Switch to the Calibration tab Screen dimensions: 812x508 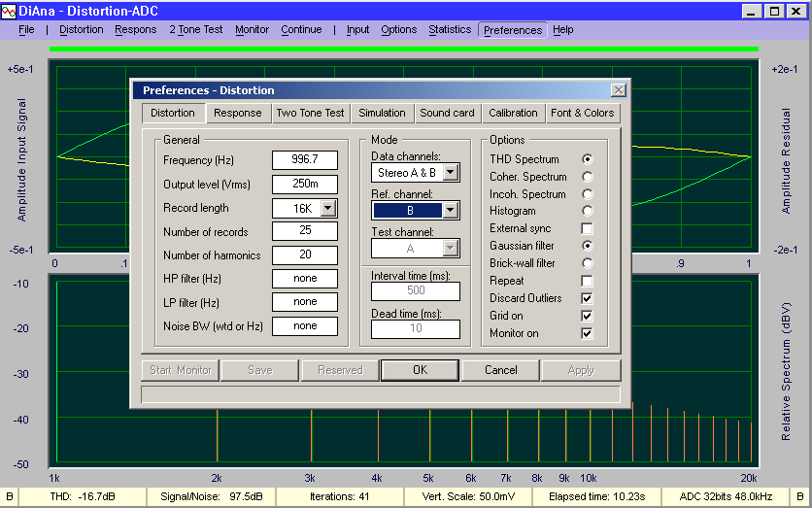coord(513,113)
